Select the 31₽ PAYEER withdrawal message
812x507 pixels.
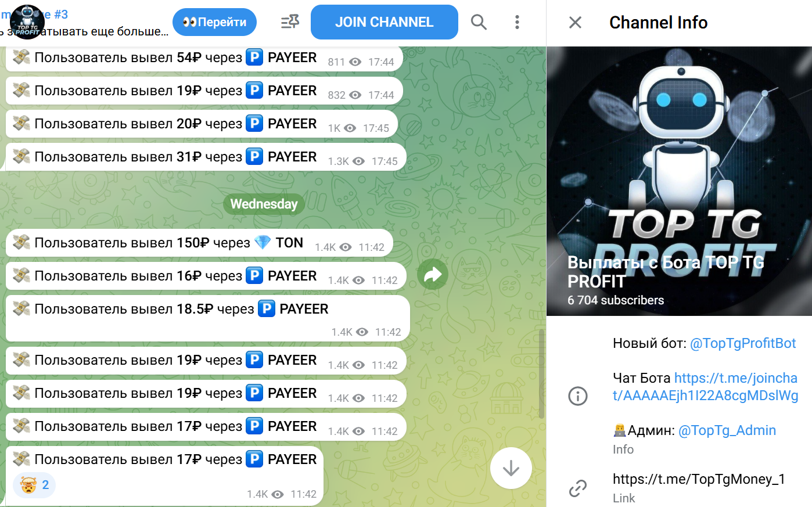tap(206, 157)
